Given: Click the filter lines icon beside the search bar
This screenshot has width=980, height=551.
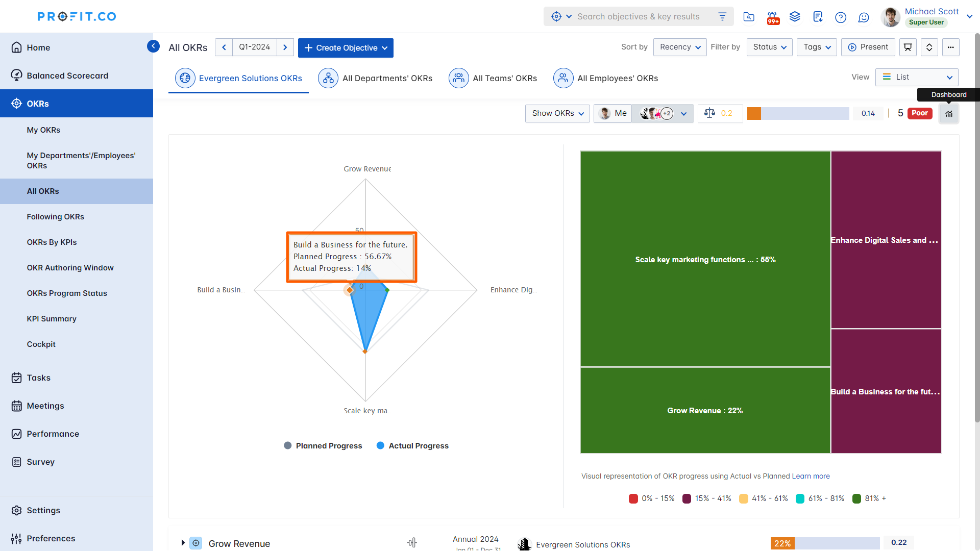Looking at the screenshot, I should (722, 16).
